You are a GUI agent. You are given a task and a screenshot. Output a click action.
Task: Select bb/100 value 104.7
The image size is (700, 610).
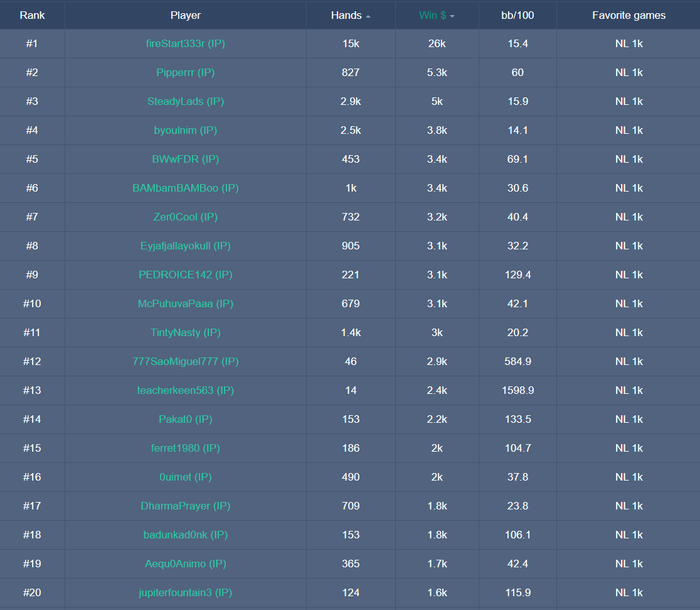point(517,448)
